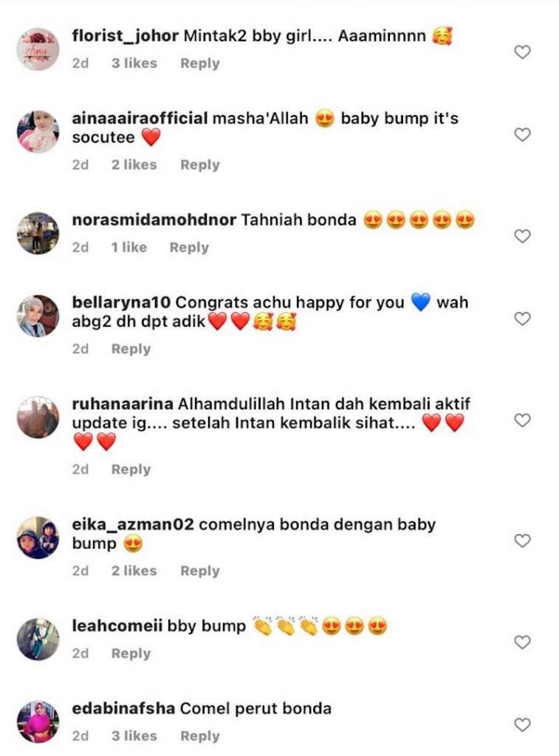The width and height of the screenshot is (559, 756).
Task: Reply to ruhanaarina's comment
Action: tap(131, 470)
